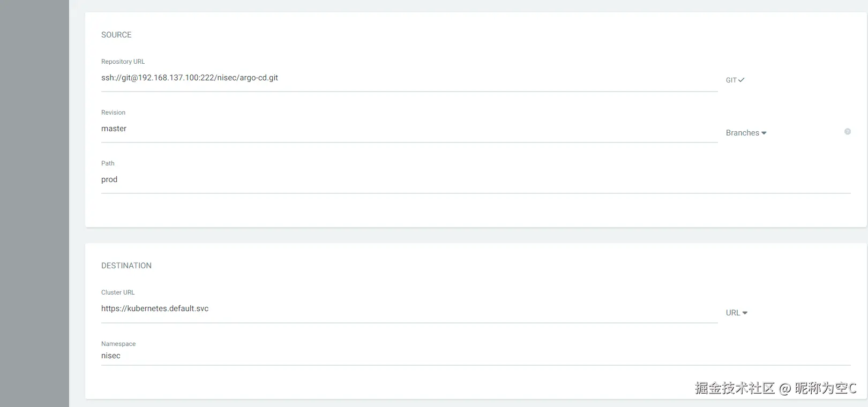
Task: Click the GIT checkmark icon
Action: pyautogui.click(x=742, y=80)
